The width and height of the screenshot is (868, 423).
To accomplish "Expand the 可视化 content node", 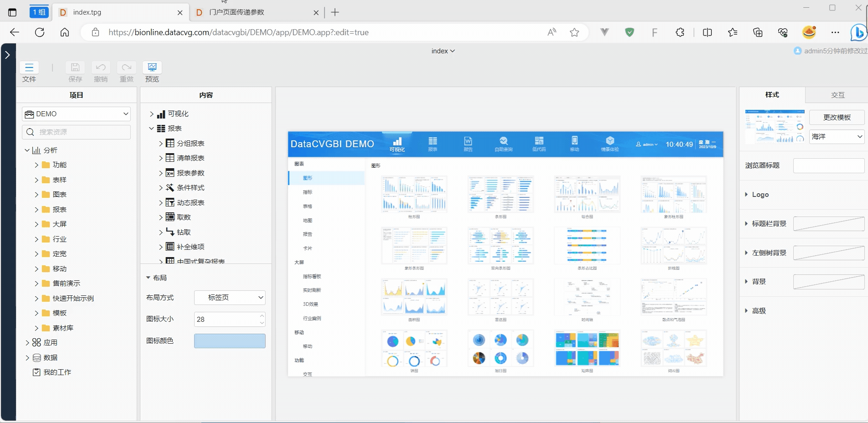I will tap(152, 114).
